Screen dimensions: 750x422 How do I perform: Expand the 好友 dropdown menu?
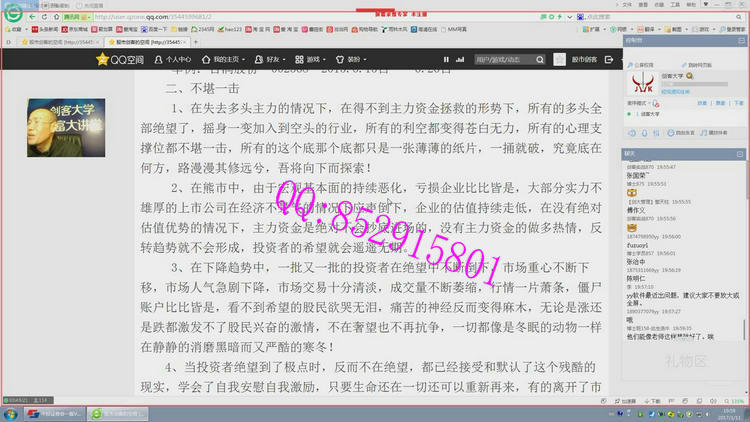[271, 60]
